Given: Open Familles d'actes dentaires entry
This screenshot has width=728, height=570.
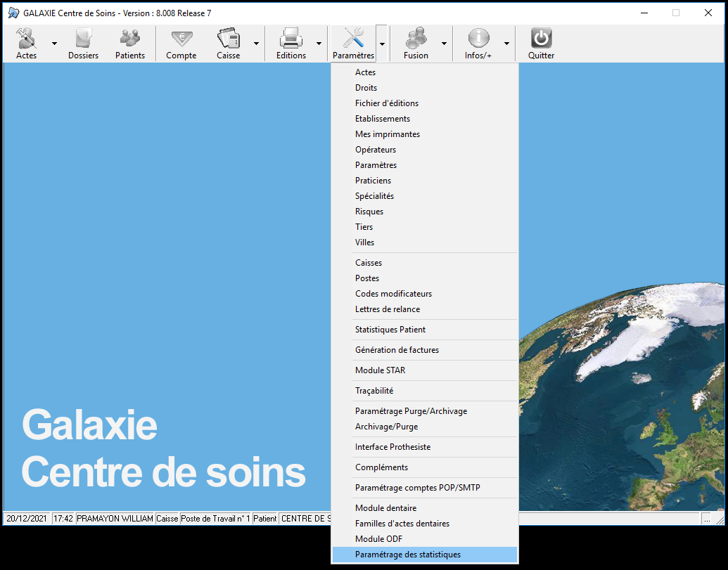Looking at the screenshot, I should click(x=425, y=524).
